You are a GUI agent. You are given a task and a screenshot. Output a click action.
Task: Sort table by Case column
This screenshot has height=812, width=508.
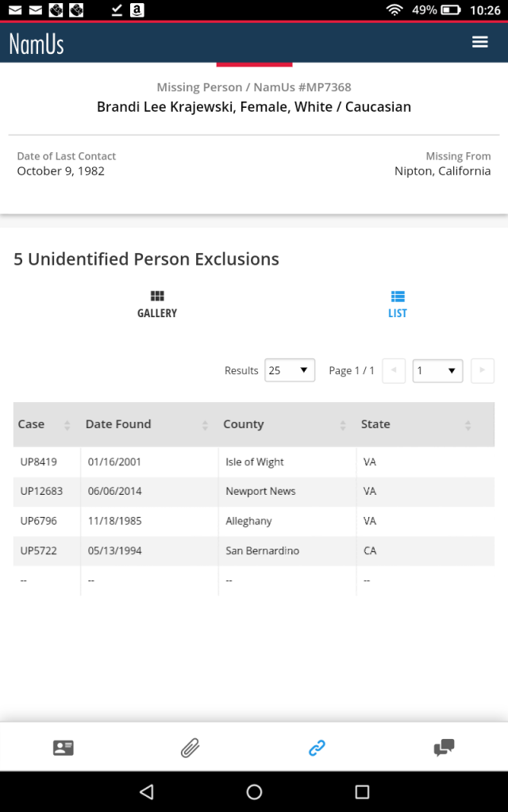click(x=44, y=424)
